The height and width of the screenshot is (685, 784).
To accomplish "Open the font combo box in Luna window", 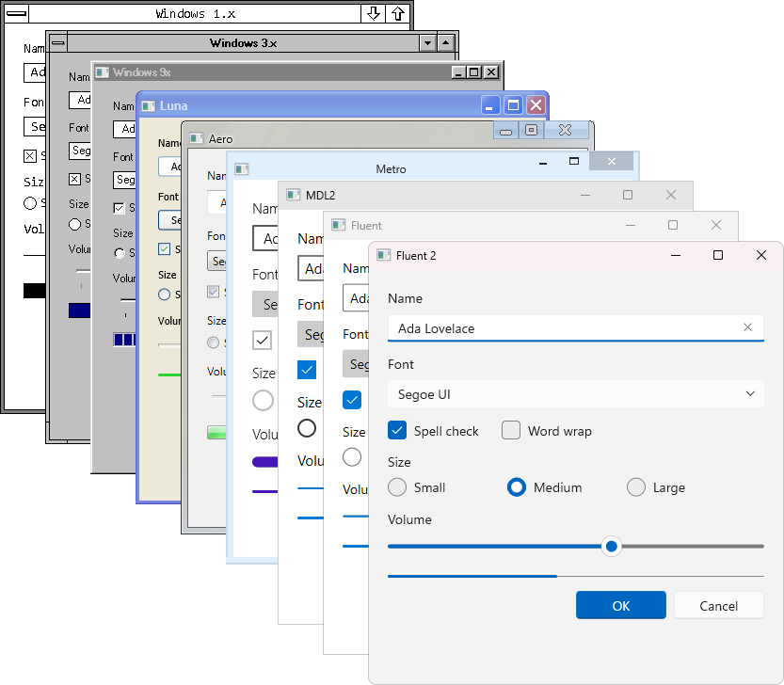I will (x=170, y=220).
